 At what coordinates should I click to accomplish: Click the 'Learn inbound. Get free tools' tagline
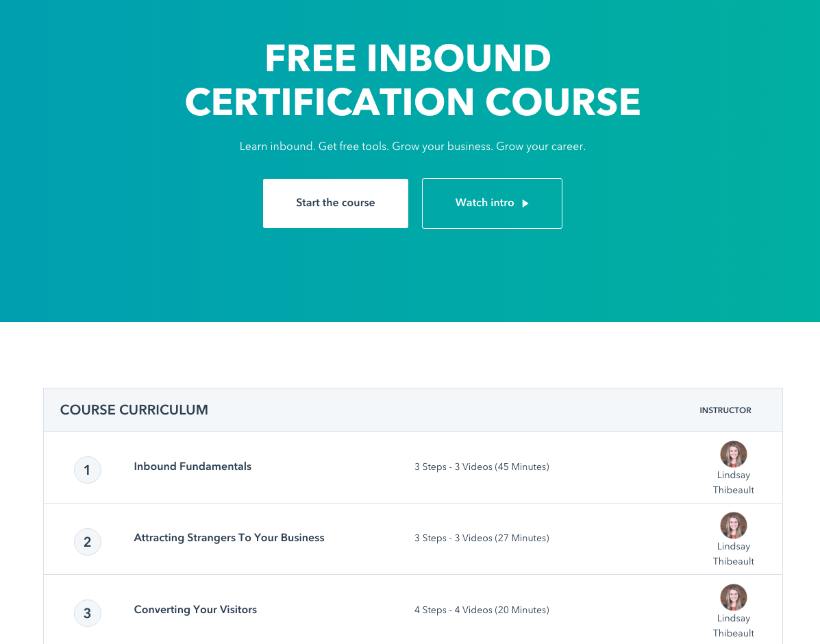[412, 147]
